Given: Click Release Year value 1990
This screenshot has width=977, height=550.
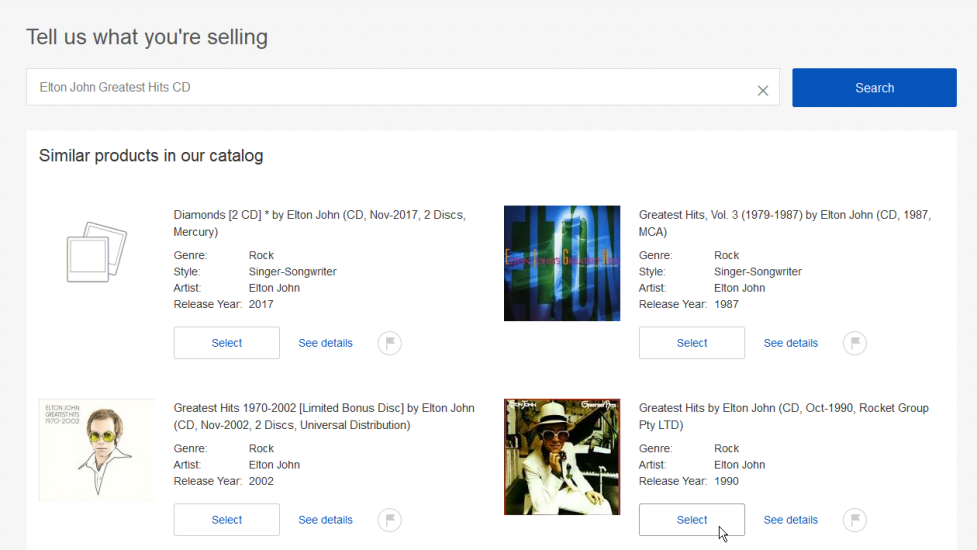Looking at the screenshot, I should 727,481.
